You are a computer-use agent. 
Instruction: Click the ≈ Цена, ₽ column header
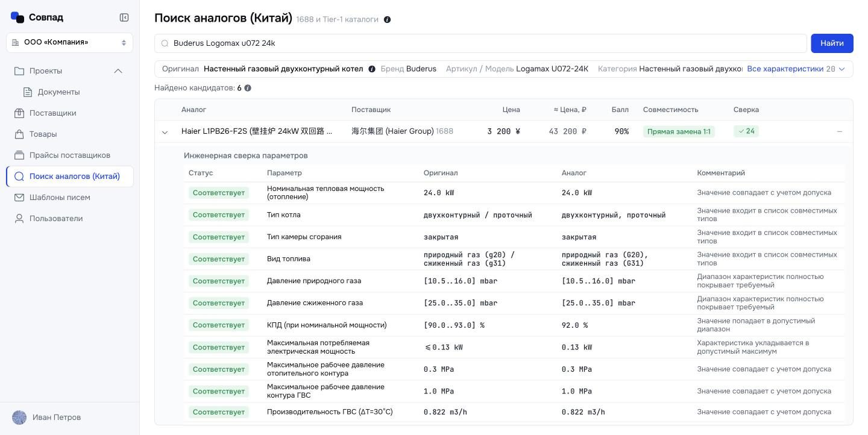pyautogui.click(x=570, y=110)
